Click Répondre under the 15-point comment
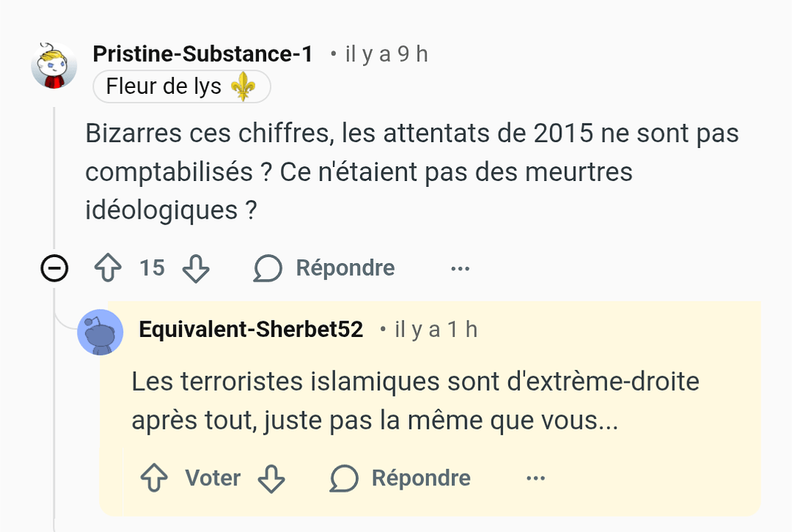The height and width of the screenshot is (532, 792). (x=345, y=267)
